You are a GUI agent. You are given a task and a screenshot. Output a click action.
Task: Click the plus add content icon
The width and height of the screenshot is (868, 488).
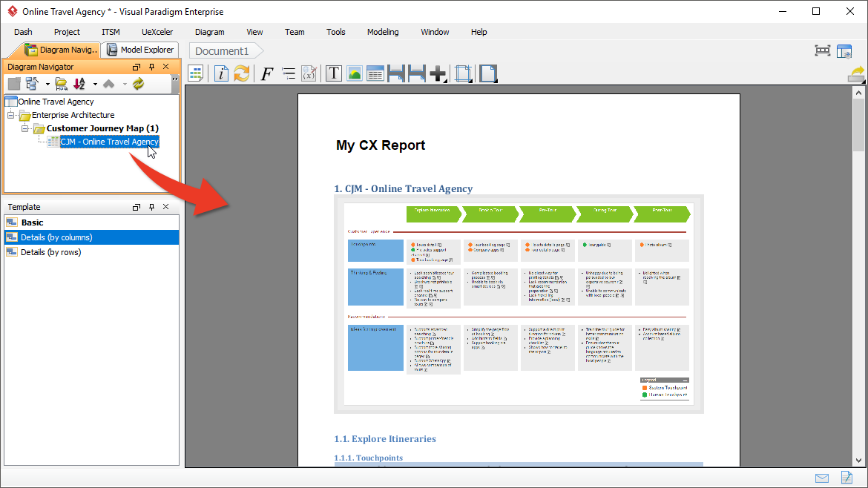tap(438, 73)
